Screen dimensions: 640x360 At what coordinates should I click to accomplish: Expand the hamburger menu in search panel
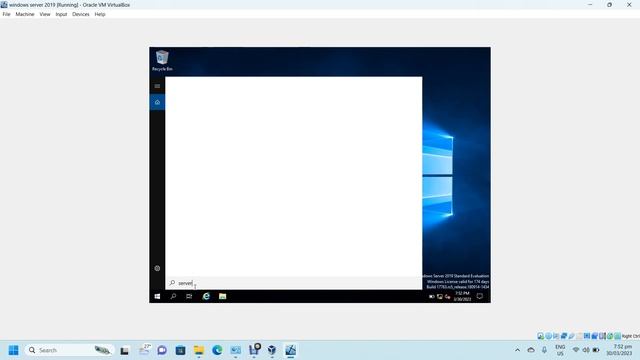157,86
